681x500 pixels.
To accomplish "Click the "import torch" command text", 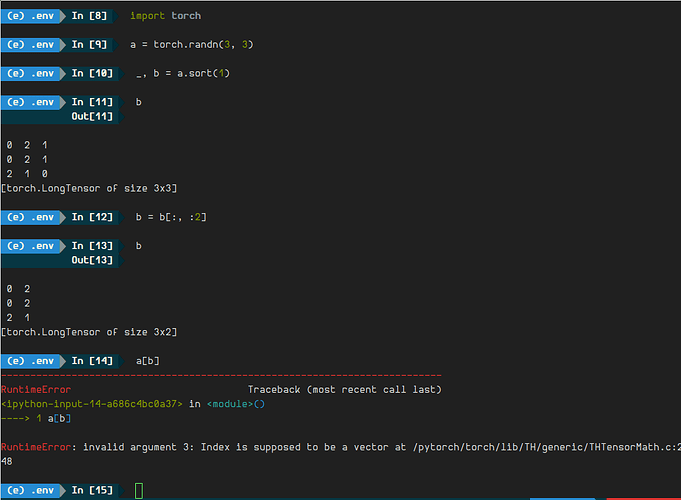I will pos(165,16).
